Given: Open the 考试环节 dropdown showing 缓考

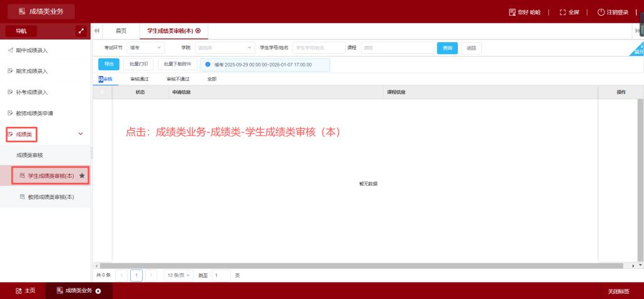Looking at the screenshot, I should 145,48.
